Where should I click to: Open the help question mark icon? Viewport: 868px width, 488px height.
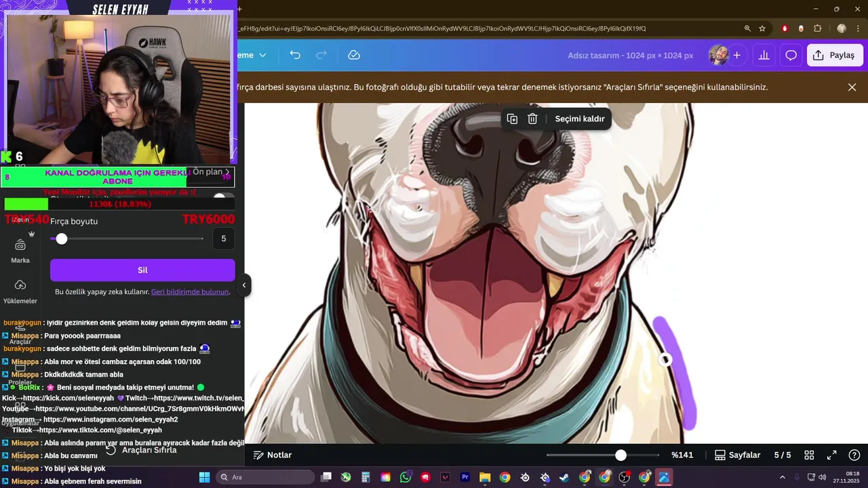point(854,455)
